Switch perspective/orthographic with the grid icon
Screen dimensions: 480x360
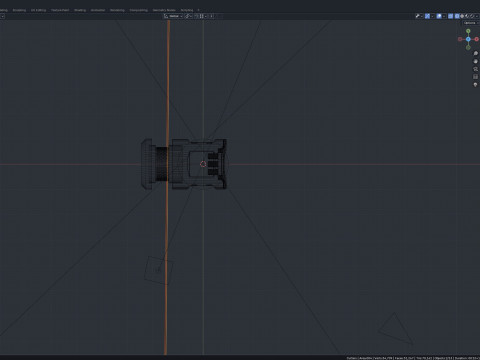pos(476,77)
